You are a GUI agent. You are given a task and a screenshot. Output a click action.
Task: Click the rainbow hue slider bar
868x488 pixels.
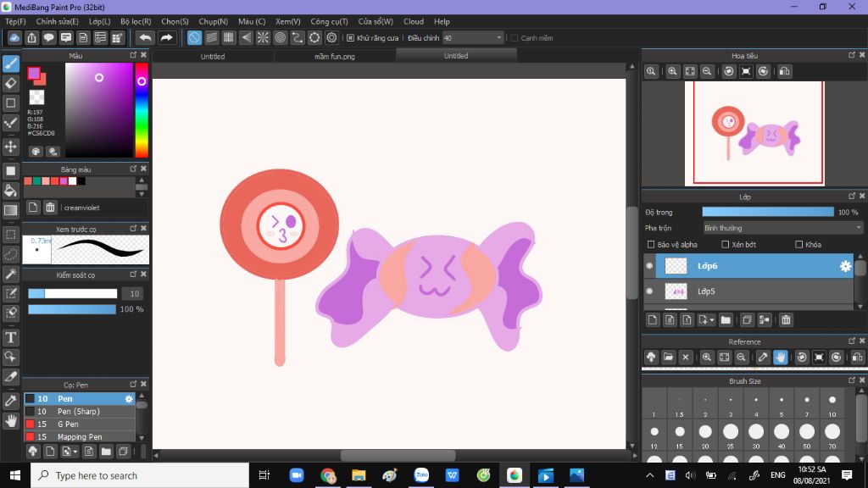[x=142, y=110]
